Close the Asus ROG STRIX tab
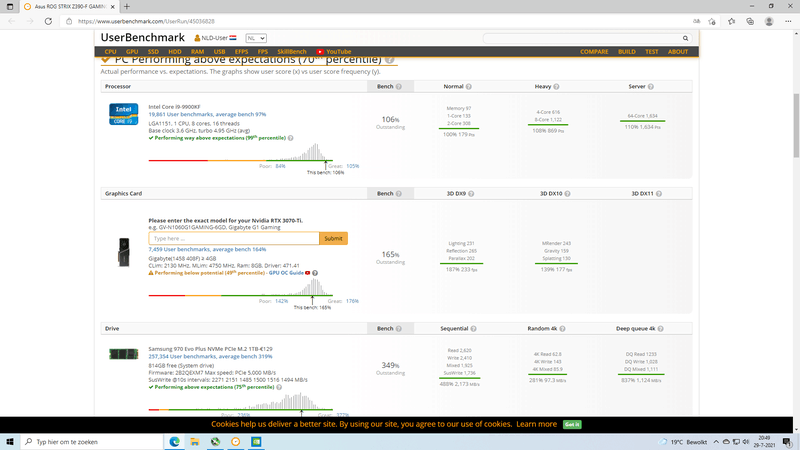The image size is (800, 450). tap(113, 7)
